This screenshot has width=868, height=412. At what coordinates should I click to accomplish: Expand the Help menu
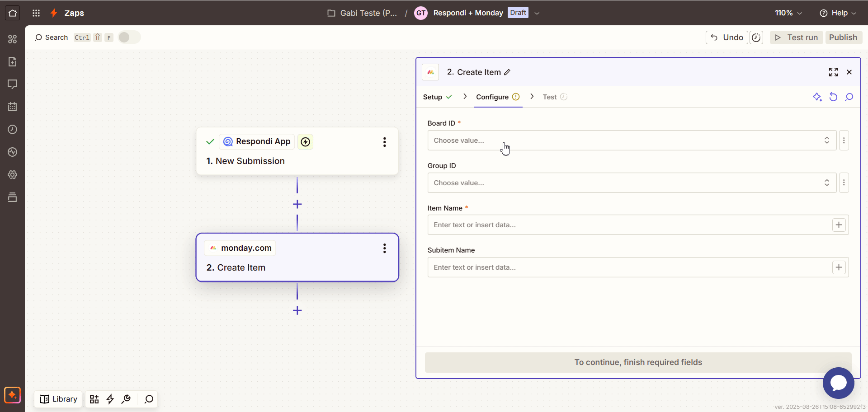tap(838, 13)
